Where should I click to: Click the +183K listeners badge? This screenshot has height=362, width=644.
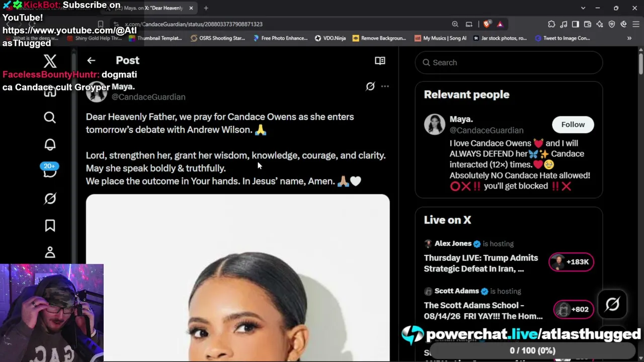click(x=571, y=262)
